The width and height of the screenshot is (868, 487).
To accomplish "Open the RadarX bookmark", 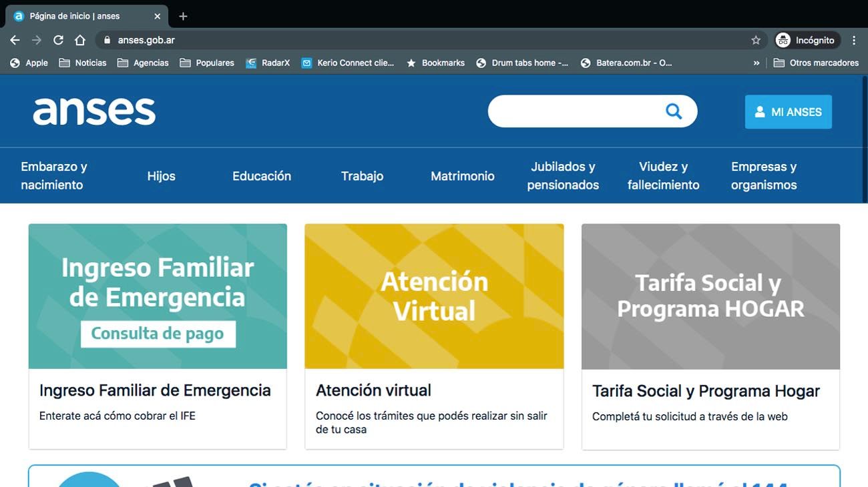I will [x=268, y=63].
